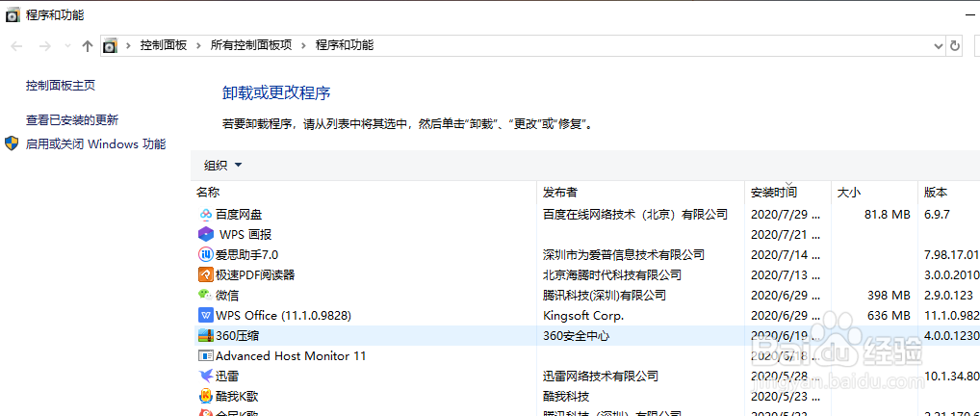The image size is (980, 416).
Task: Click the window title bar icon for 程序和功能
Action: 12,15
